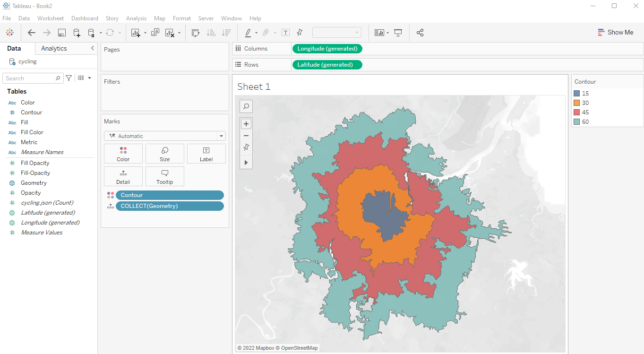644x354 pixels.
Task: Select the blue 15 contour swatch
Action: [x=576, y=93]
